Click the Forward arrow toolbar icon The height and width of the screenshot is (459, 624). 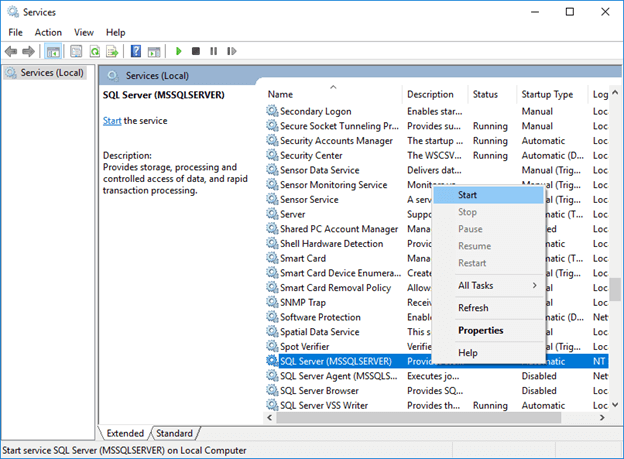pyautogui.click(x=28, y=51)
